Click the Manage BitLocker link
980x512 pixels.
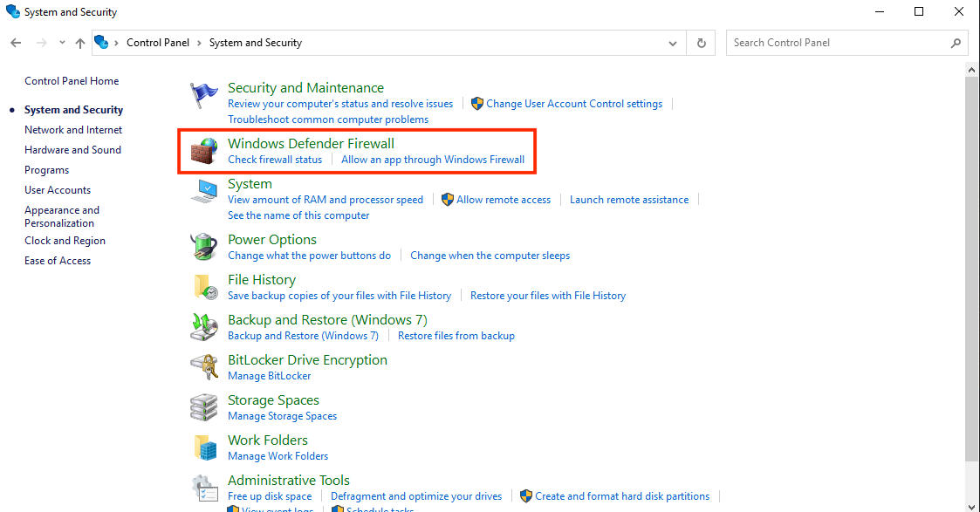pos(269,376)
